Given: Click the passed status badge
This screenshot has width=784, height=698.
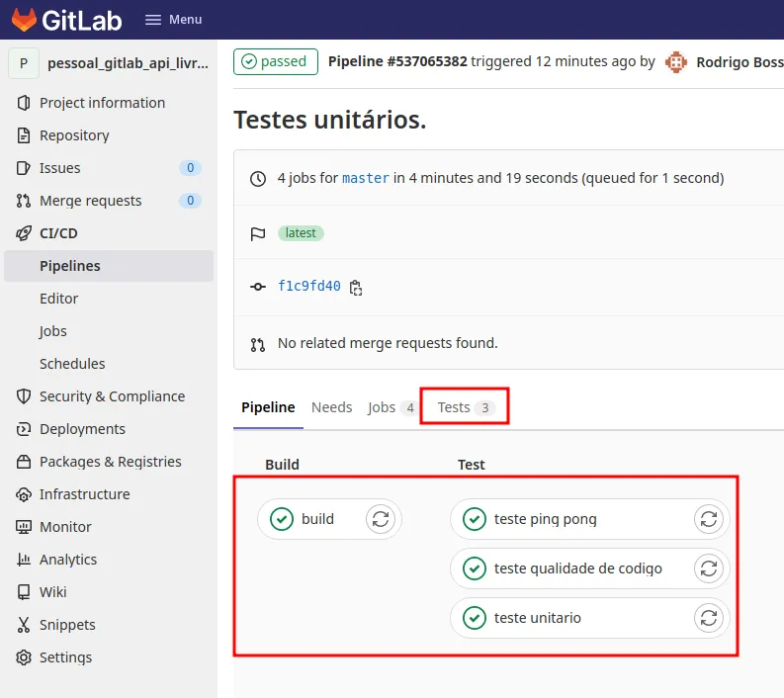Looking at the screenshot, I should pos(276,61).
